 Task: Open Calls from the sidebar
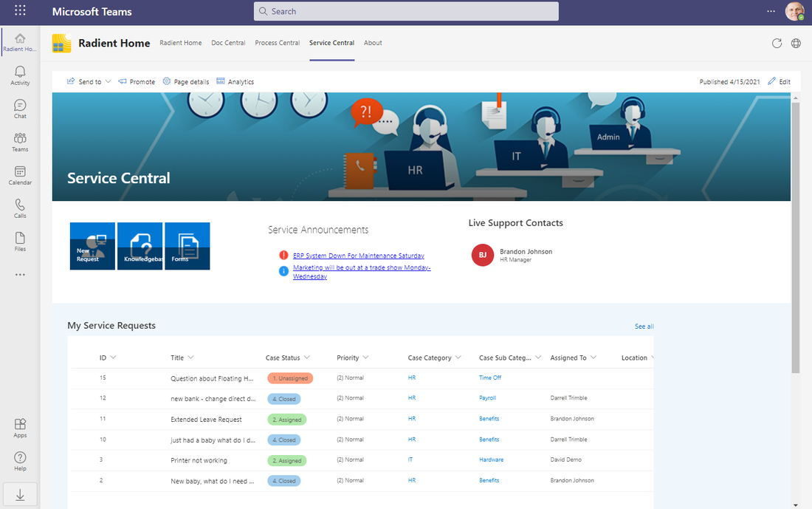20,205
